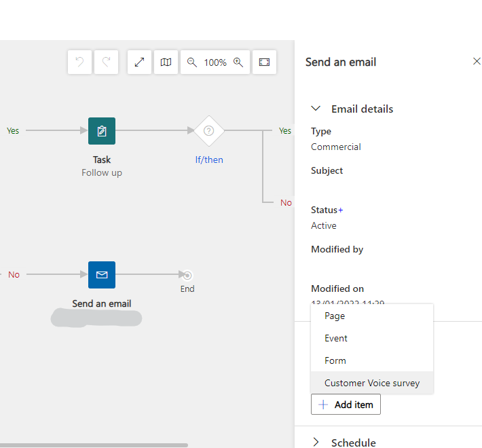
Task: Select the Task clipboard tile
Action: (102, 131)
